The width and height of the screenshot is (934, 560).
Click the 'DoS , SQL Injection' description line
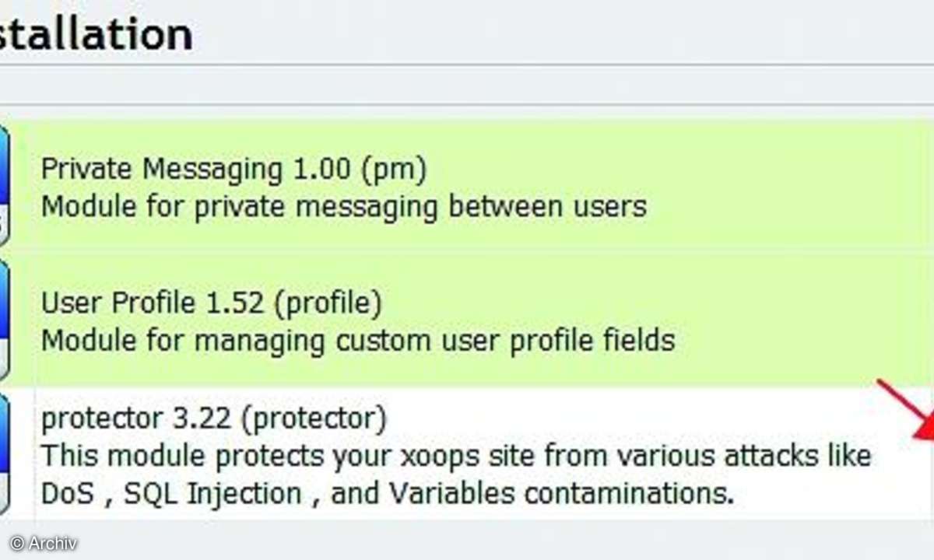click(388, 493)
